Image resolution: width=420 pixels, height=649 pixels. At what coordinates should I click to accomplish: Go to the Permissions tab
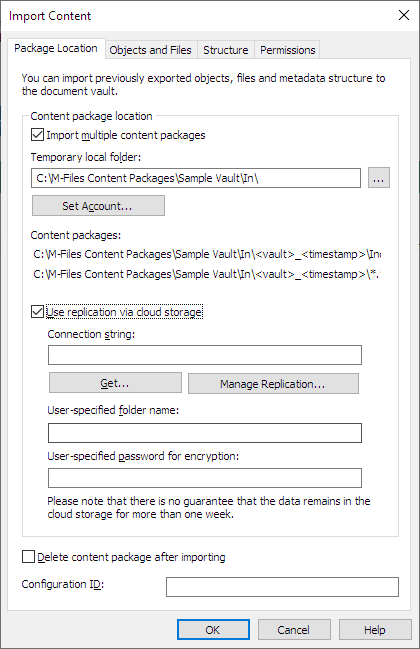(288, 50)
